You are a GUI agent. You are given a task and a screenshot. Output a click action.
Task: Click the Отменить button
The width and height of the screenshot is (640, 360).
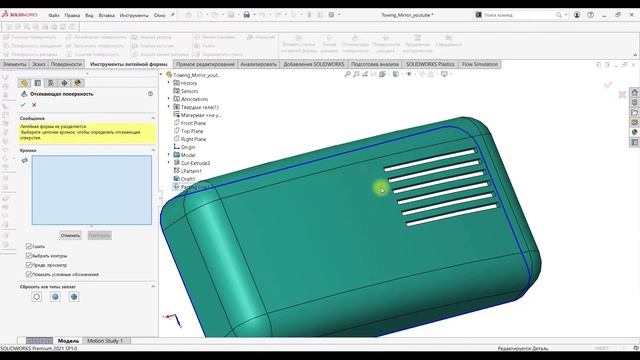point(70,236)
